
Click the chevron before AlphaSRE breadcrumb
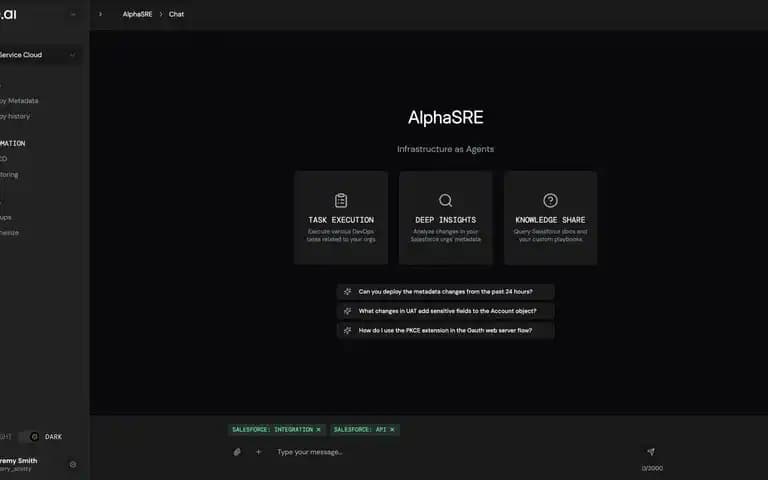[x=100, y=14]
